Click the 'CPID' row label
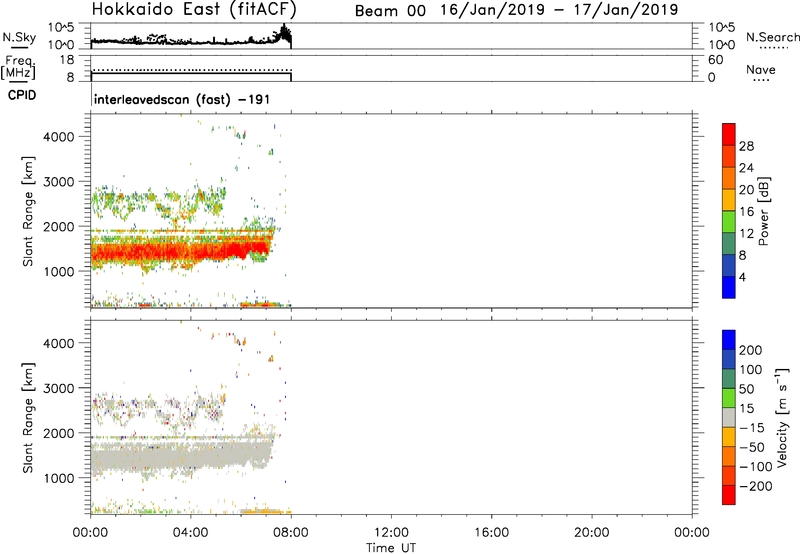This screenshot has height=554, width=800. [22, 95]
